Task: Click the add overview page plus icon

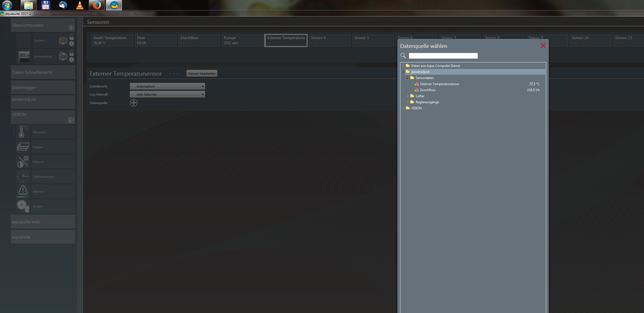Action: coord(71,28)
